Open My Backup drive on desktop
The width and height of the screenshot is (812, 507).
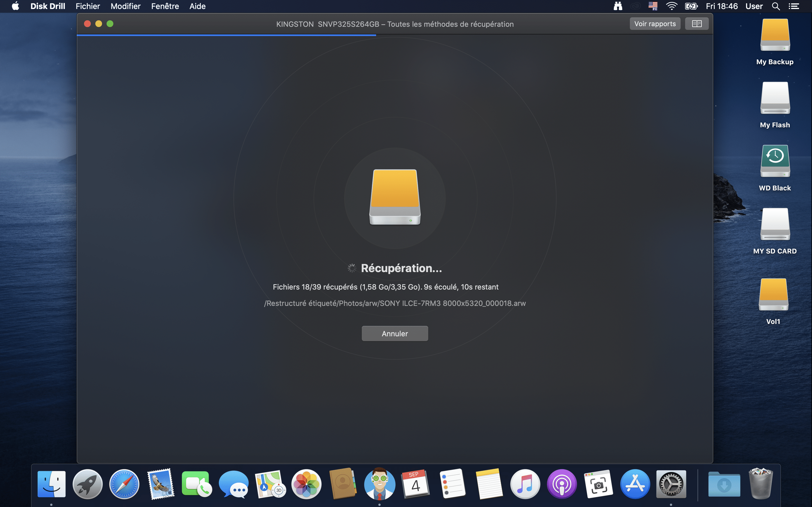tap(775, 35)
